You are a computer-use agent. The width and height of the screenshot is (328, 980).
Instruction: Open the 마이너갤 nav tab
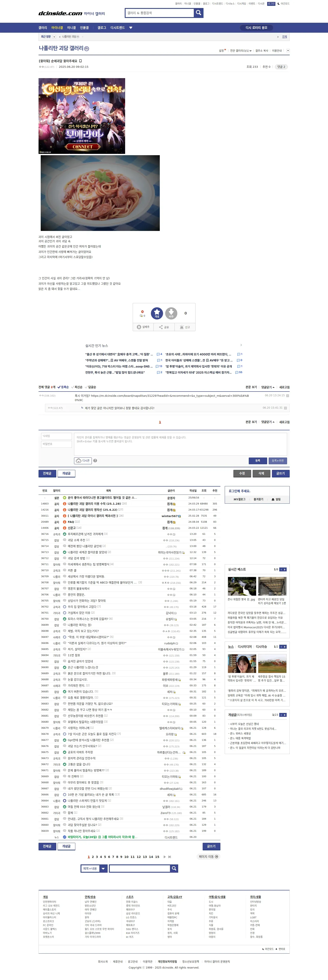click(x=57, y=28)
